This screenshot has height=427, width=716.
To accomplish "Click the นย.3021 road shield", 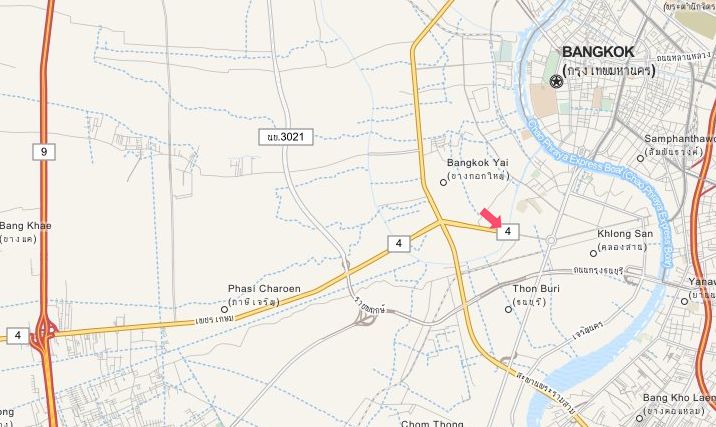I will (286, 137).
